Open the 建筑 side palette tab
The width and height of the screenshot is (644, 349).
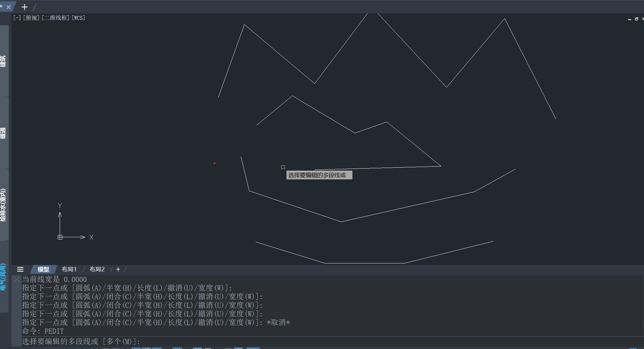[3, 61]
